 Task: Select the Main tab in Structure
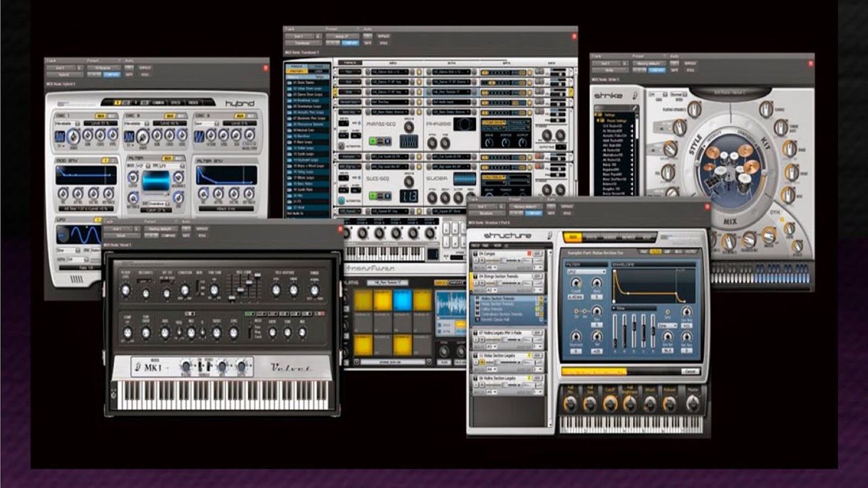[x=574, y=237]
